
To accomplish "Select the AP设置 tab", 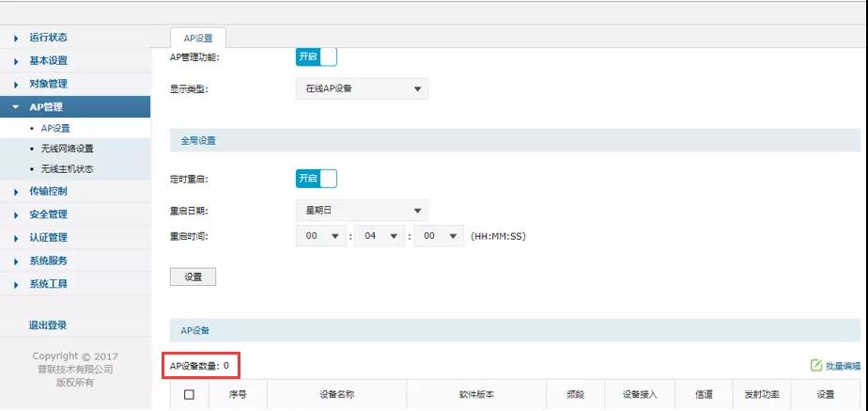I will point(198,39).
